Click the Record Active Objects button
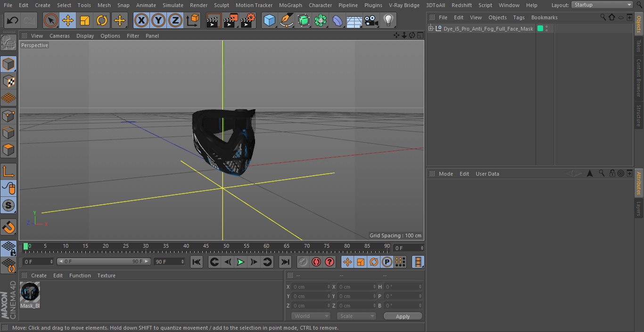 pyautogui.click(x=303, y=262)
